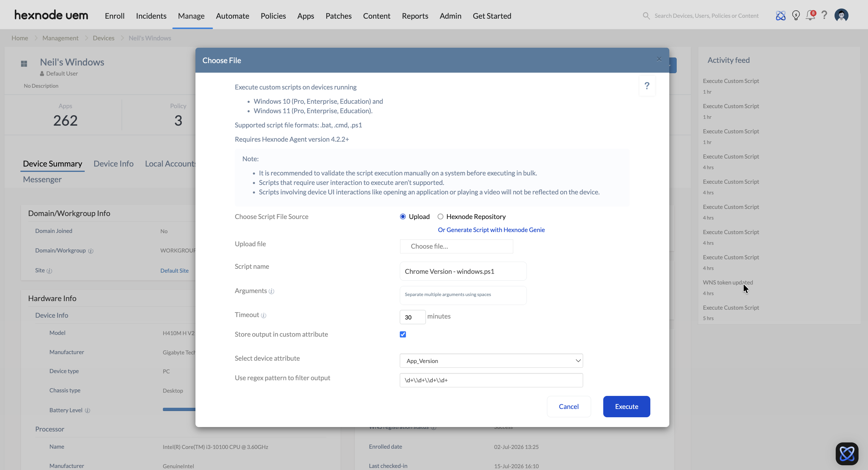Open the Patches menu
The image size is (868, 470).
coord(338,16)
